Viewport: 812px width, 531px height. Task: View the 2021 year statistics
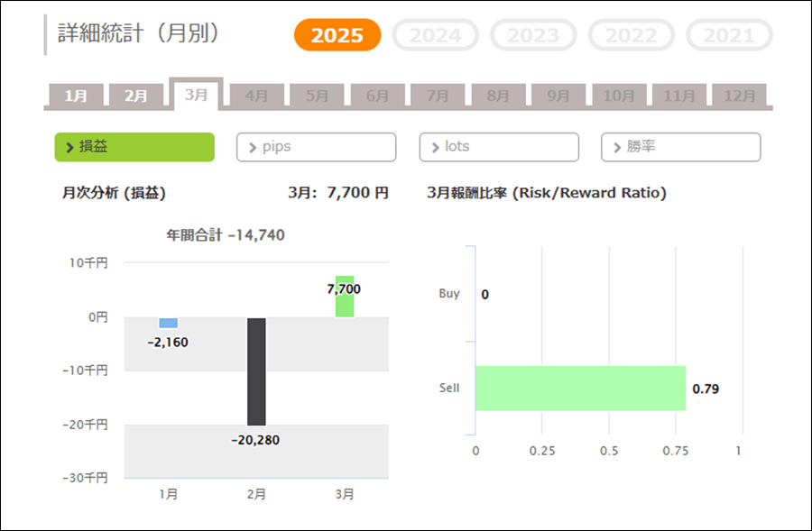[x=729, y=35]
